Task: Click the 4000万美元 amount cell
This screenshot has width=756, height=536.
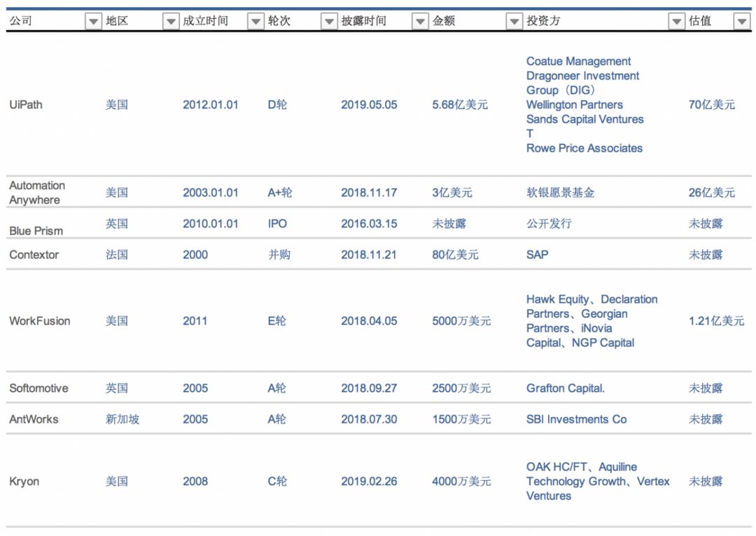Action: (x=461, y=481)
